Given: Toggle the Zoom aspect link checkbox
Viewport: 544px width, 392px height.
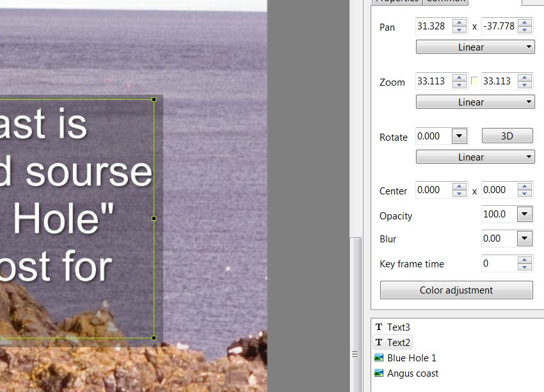Looking at the screenshot, I should click(474, 81).
